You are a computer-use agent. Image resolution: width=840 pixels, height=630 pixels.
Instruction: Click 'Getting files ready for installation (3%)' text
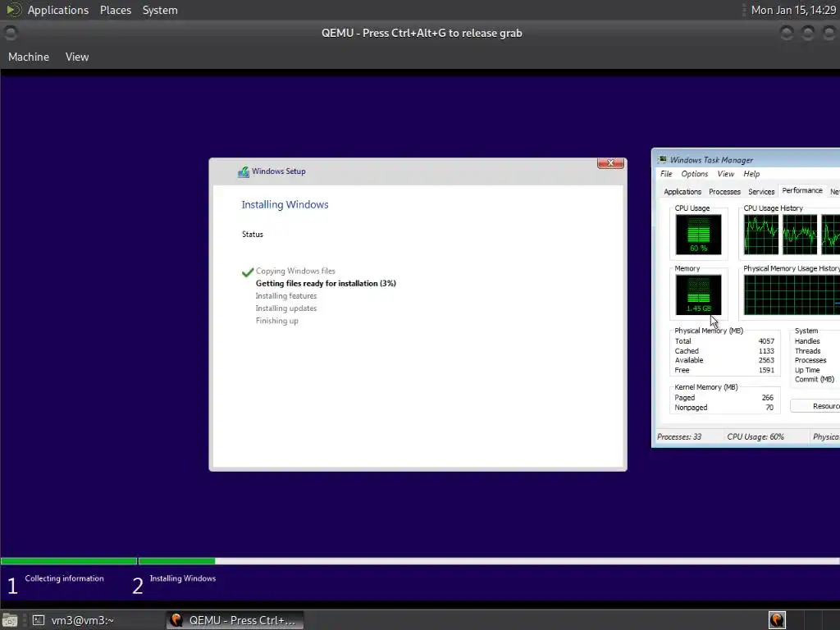coord(326,283)
